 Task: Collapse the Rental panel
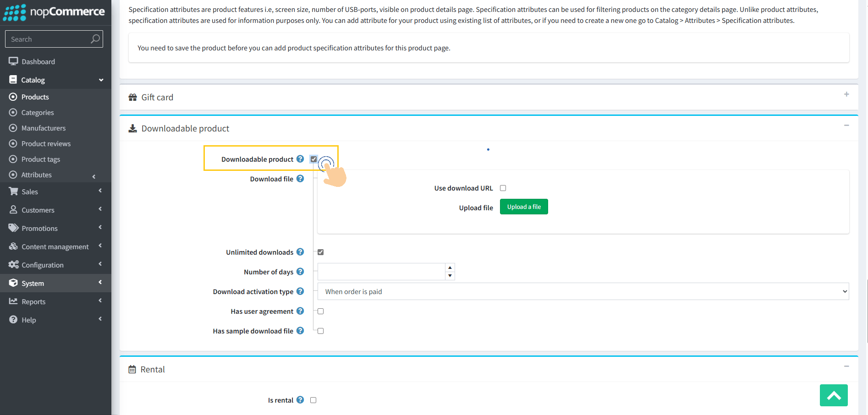click(846, 366)
